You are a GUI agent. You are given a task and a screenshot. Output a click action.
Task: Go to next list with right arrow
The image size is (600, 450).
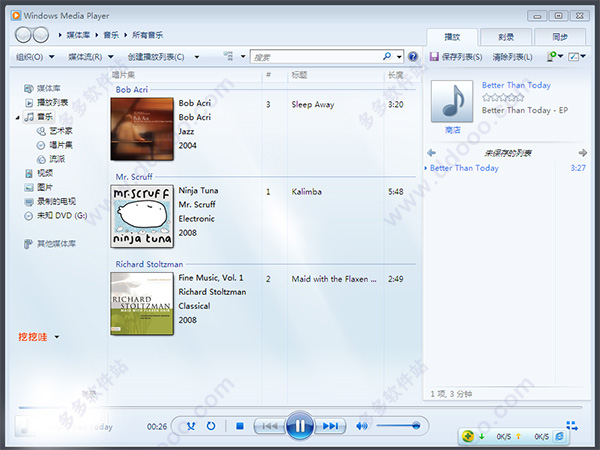coord(582,153)
